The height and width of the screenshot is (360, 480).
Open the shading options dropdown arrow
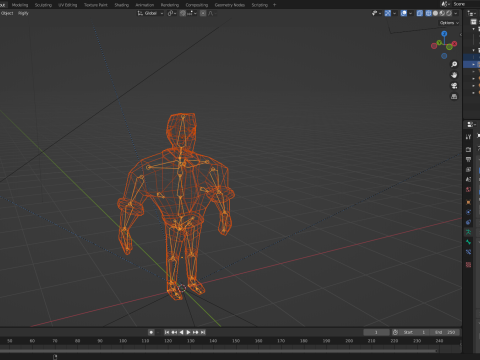coord(456,13)
